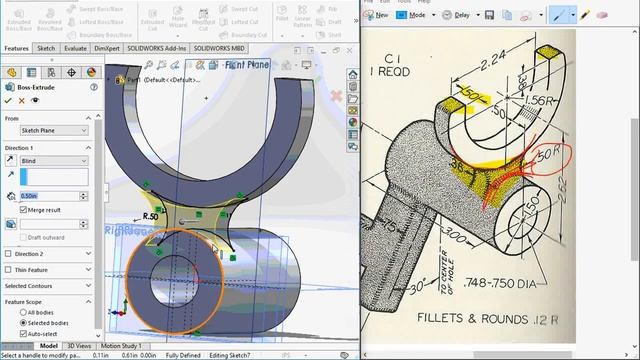Open the Delay dropdown arrow
Viewport: 640px width, 360px height.
click(478, 15)
